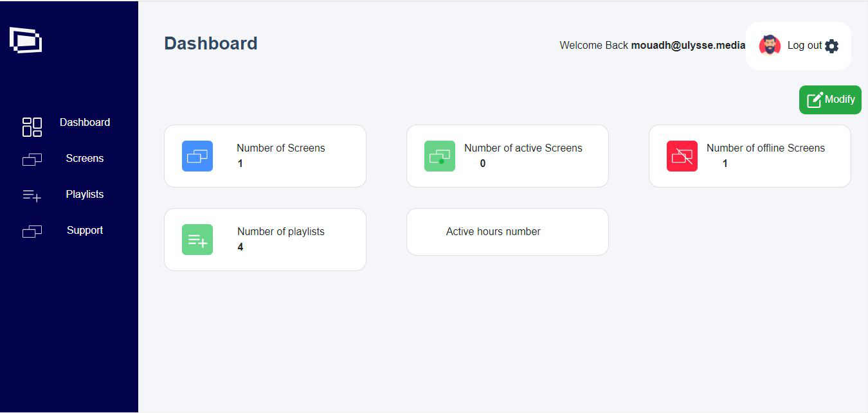Open the Dashboard menu item
This screenshot has height=413, width=868.
pos(85,122)
